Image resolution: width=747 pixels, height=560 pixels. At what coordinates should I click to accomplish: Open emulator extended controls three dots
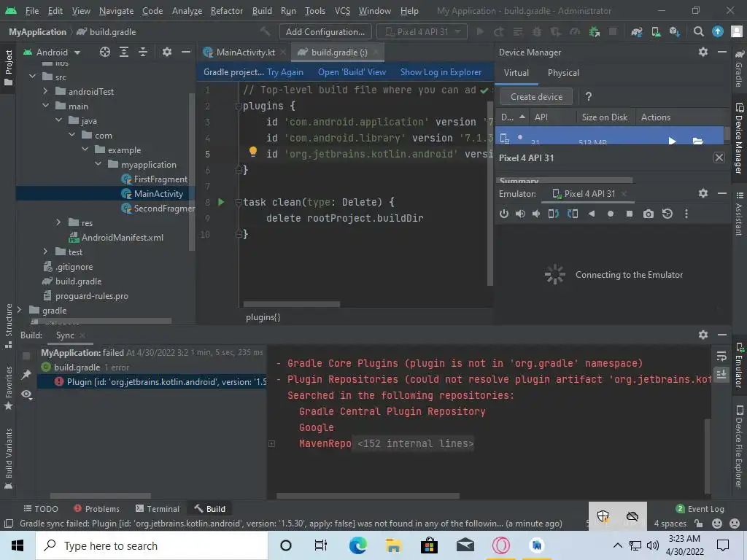686,214
